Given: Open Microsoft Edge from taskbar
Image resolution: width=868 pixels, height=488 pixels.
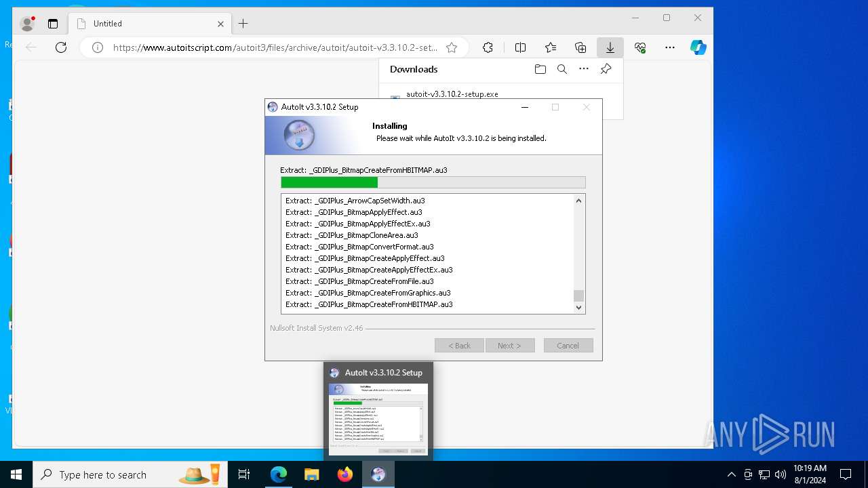Looking at the screenshot, I should tap(279, 474).
